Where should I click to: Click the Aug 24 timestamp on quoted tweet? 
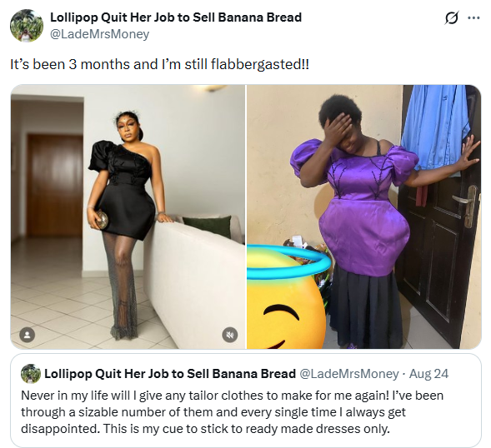tap(428, 374)
